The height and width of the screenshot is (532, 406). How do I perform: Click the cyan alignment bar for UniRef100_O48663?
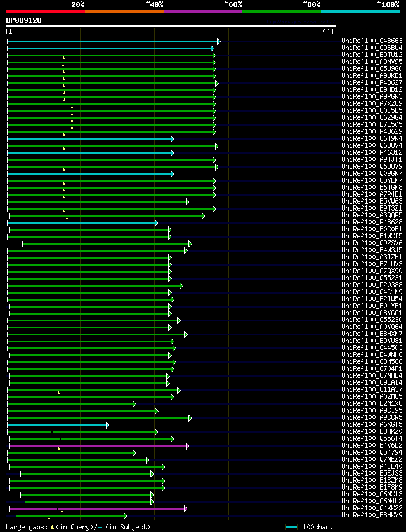pyautogui.click(x=112, y=41)
